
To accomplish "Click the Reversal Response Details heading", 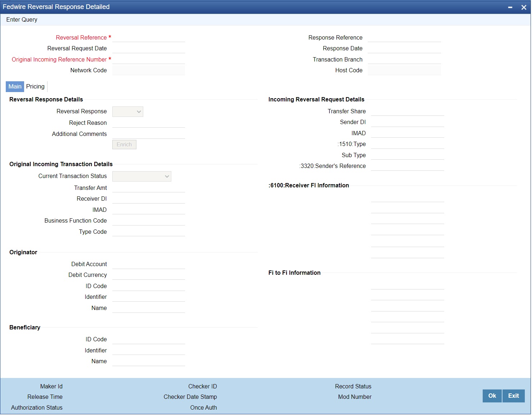I will (x=46, y=100).
